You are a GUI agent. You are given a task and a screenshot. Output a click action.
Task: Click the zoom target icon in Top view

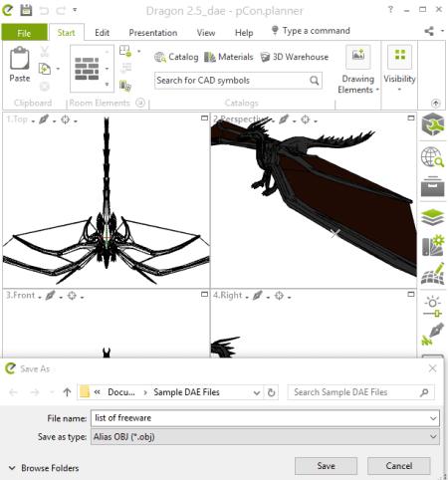[66, 120]
